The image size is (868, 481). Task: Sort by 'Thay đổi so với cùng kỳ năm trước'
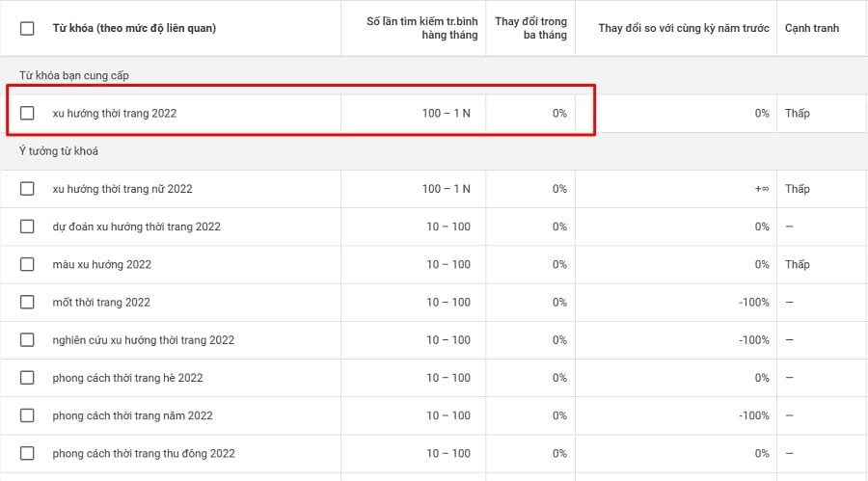(x=684, y=28)
